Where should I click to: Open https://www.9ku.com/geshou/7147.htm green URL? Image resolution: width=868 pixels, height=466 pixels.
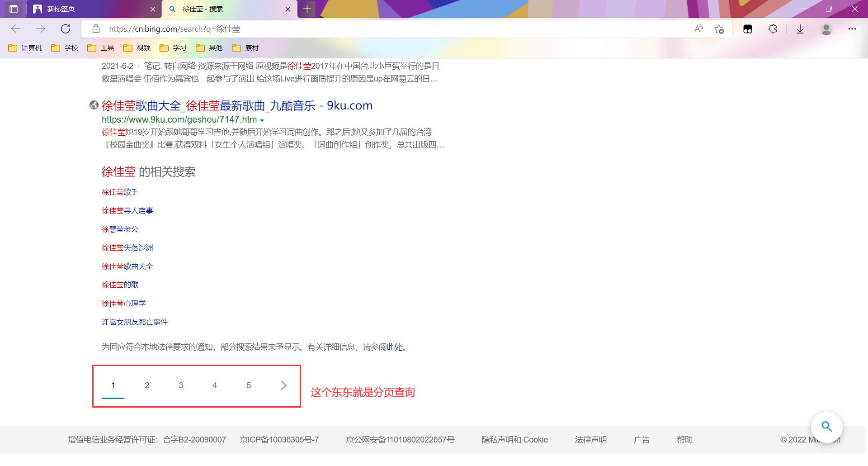(x=179, y=119)
